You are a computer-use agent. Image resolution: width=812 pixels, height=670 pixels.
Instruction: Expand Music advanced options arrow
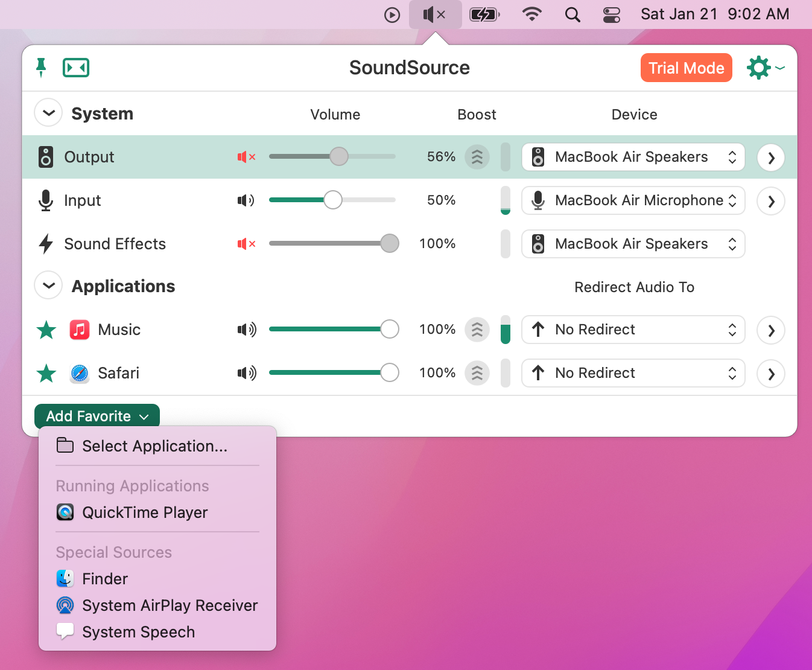point(771,330)
